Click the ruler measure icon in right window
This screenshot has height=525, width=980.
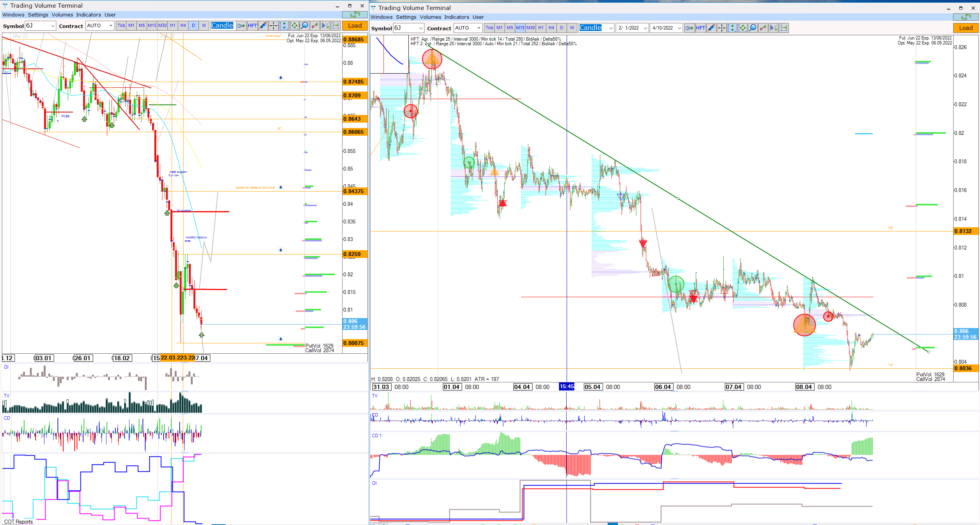pos(783,28)
